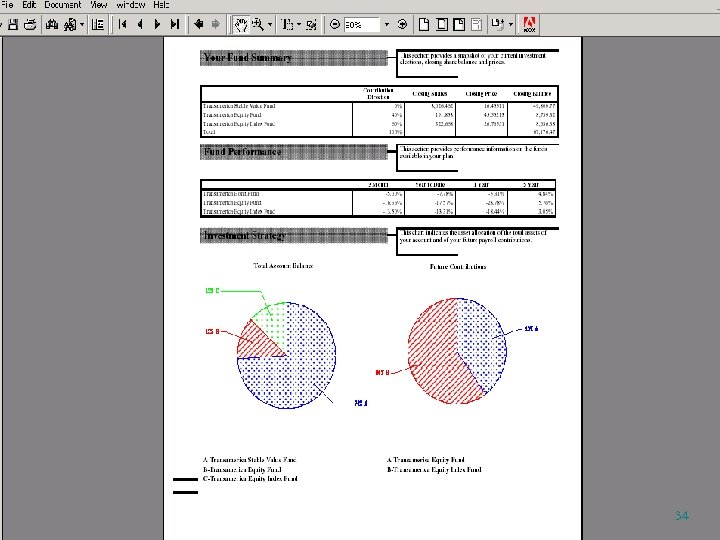
Task: Click legend 'C-Transamerica Equity Index Fund'
Action: (250, 478)
